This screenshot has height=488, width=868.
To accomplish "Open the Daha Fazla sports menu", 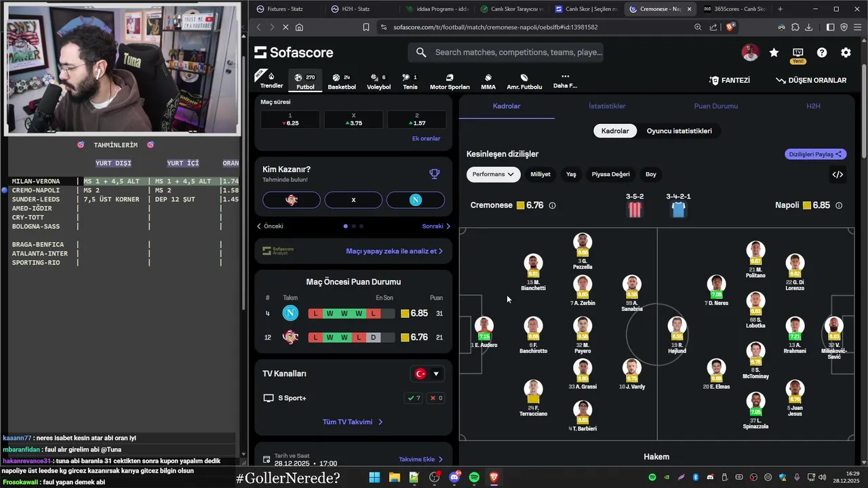I will [565, 81].
